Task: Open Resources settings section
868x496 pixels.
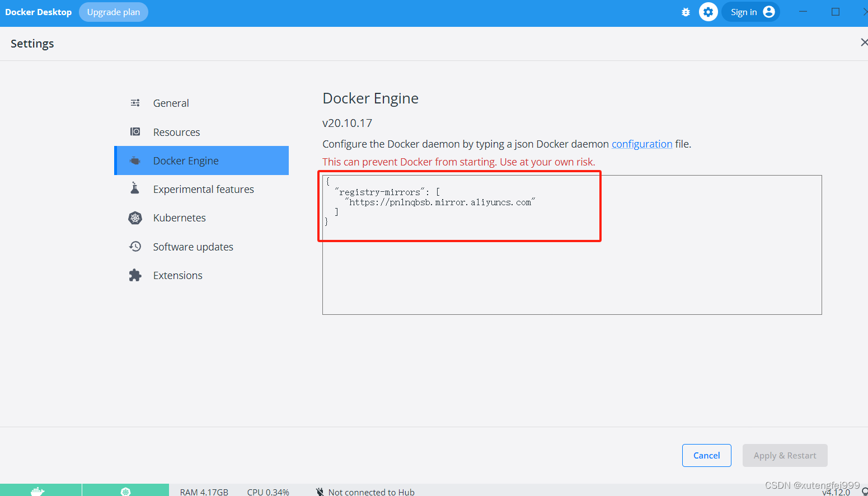Action: pyautogui.click(x=201, y=132)
